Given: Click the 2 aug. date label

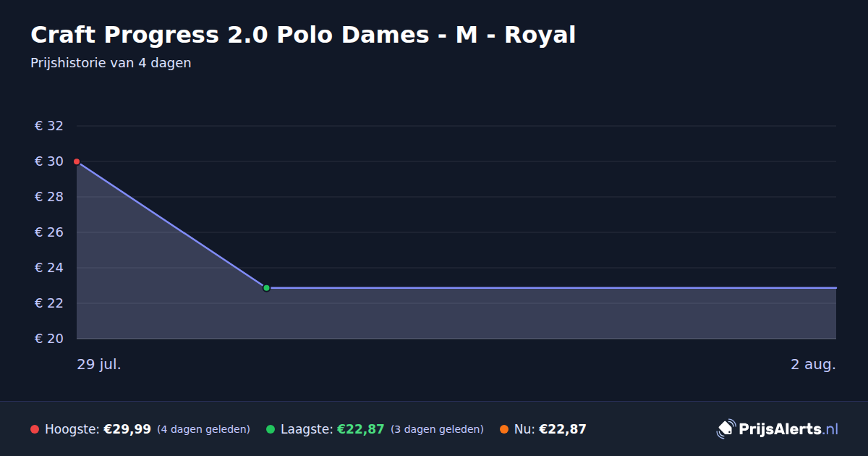Looking at the screenshot, I should 813,364.
